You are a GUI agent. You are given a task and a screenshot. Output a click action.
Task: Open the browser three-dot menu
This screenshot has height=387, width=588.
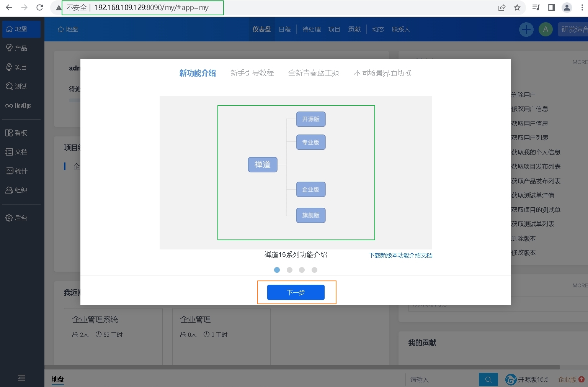click(x=582, y=7)
